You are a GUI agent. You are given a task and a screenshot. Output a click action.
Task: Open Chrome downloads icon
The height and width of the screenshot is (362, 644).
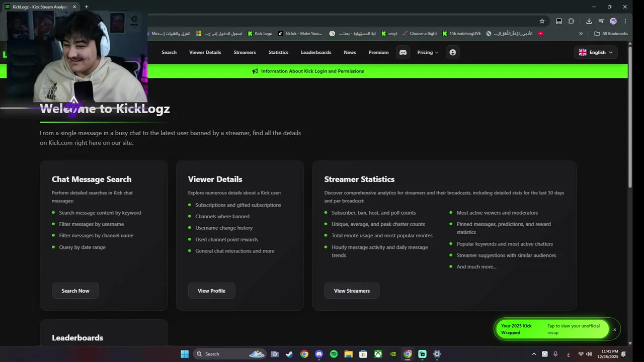[589, 21]
